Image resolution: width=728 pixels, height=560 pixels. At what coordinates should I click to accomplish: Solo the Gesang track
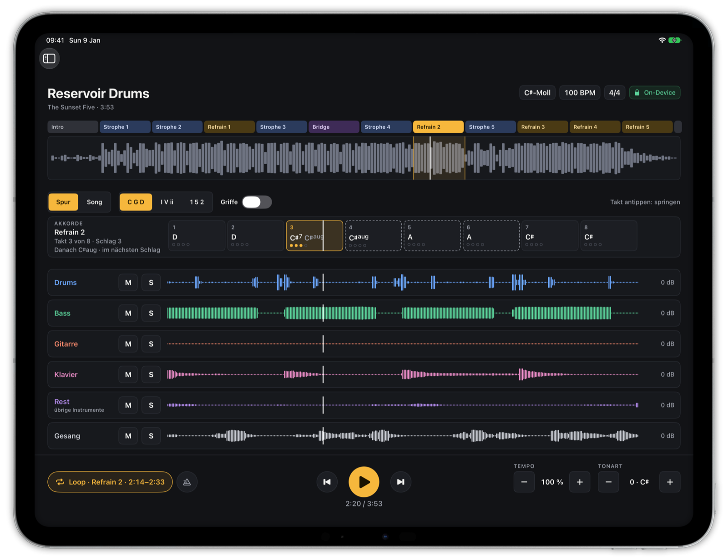pos(151,436)
